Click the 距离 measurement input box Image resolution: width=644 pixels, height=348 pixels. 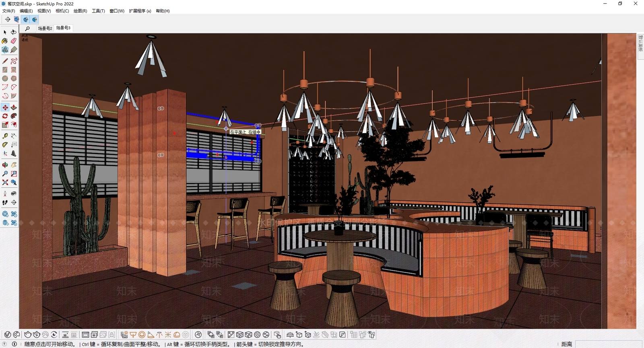point(608,344)
